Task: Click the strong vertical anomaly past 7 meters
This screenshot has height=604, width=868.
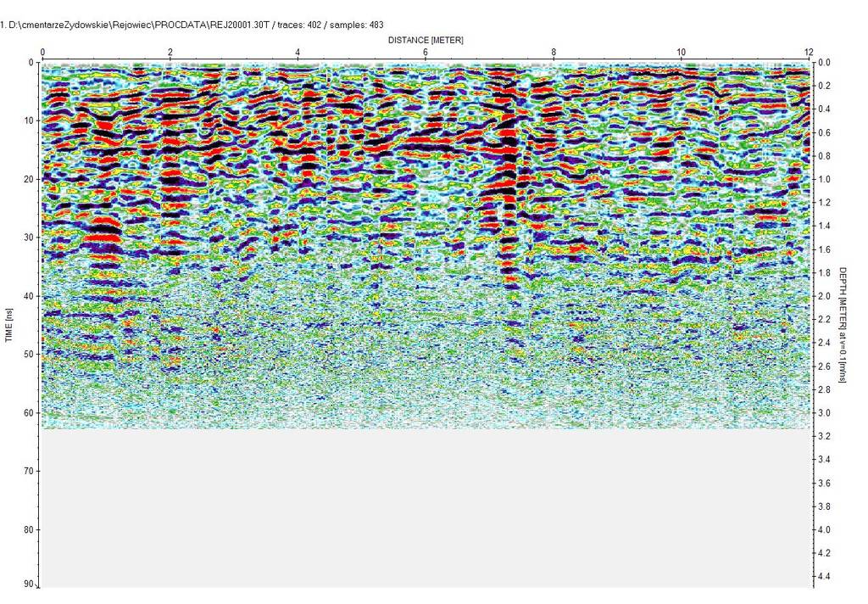Action: [509, 195]
